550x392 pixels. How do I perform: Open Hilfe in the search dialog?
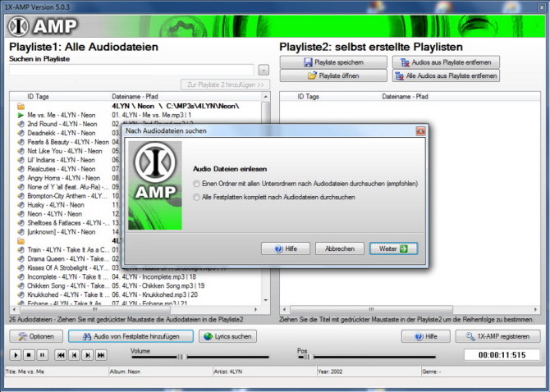[x=286, y=248]
